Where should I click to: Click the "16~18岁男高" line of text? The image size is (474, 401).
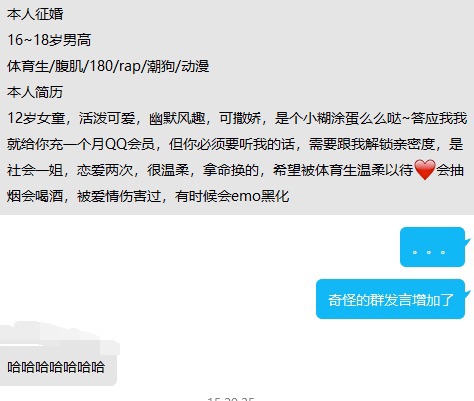[49, 40]
